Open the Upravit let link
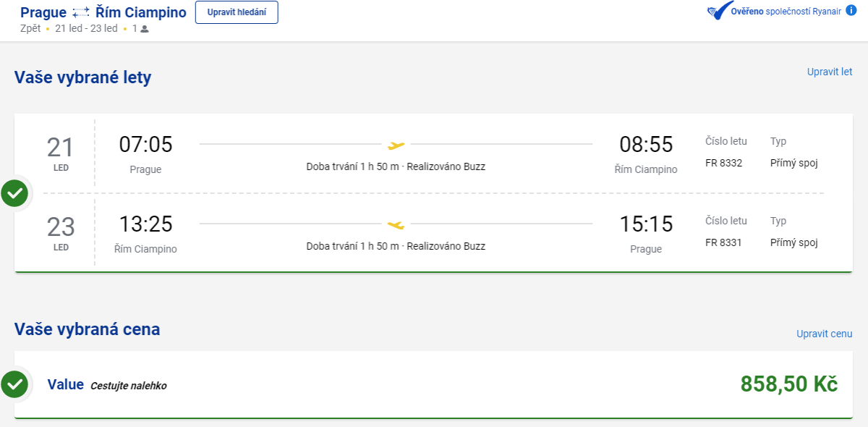Screen dimensions: 868x427 click(x=830, y=72)
